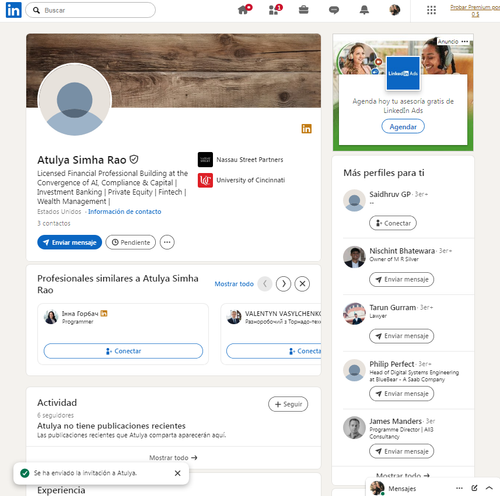
Task: Open Інна Горбач's profile picture
Action: pos(51,317)
